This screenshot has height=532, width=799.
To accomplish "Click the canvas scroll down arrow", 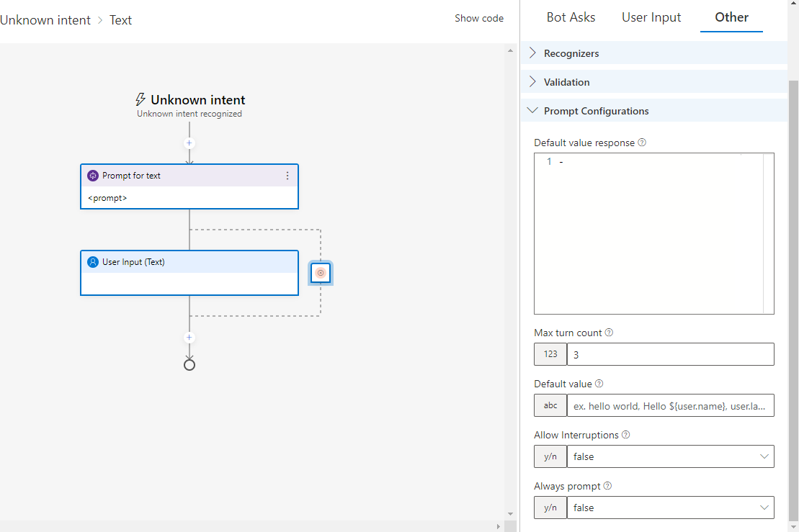I will pos(510,514).
